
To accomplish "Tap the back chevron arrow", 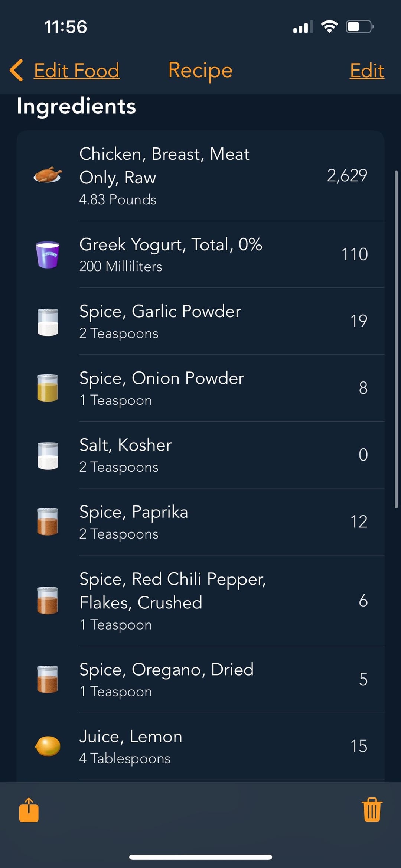I will pos(17,70).
